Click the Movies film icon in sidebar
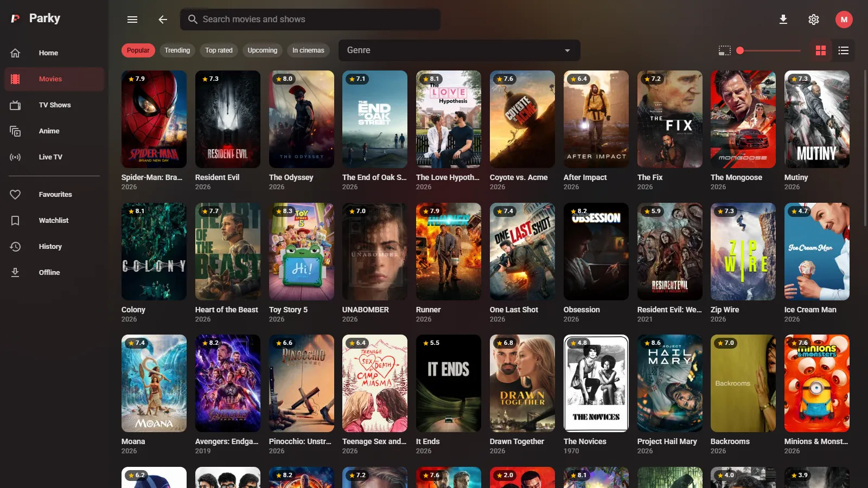This screenshot has width=868, height=488. coord(15,79)
